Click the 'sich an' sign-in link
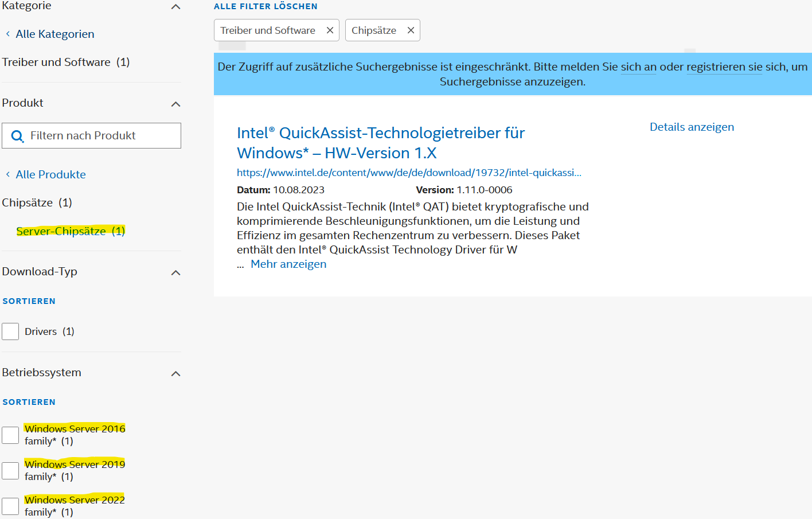Screen dimensions: 812x519 pyautogui.click(x=638, y=67)
